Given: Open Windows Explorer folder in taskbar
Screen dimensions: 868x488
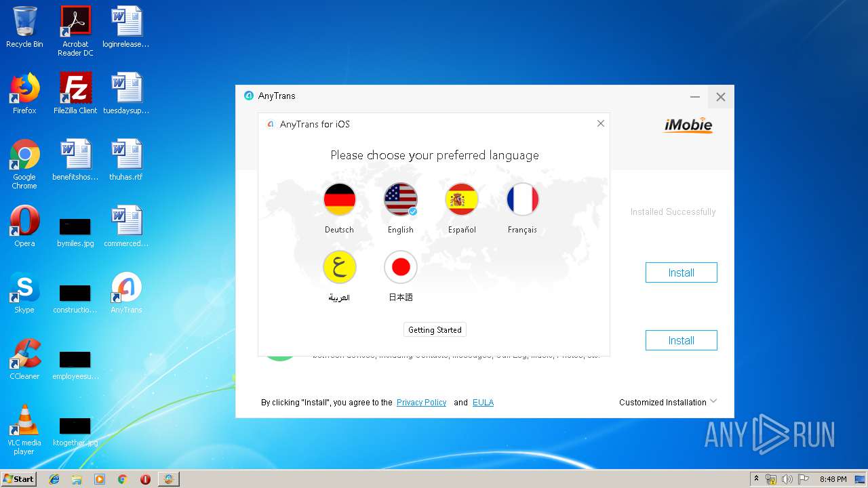Looking at the screenshot, I should click(x=77, y=479).
